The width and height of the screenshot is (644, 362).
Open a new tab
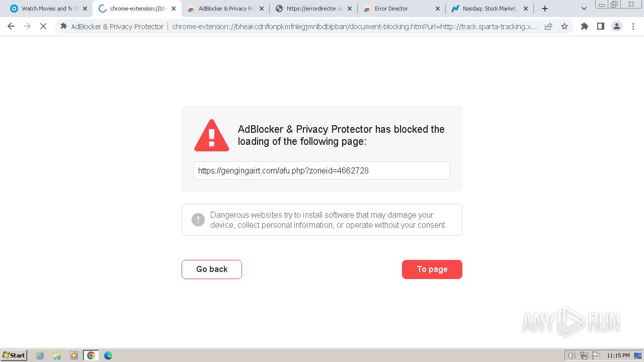(545, 9)
